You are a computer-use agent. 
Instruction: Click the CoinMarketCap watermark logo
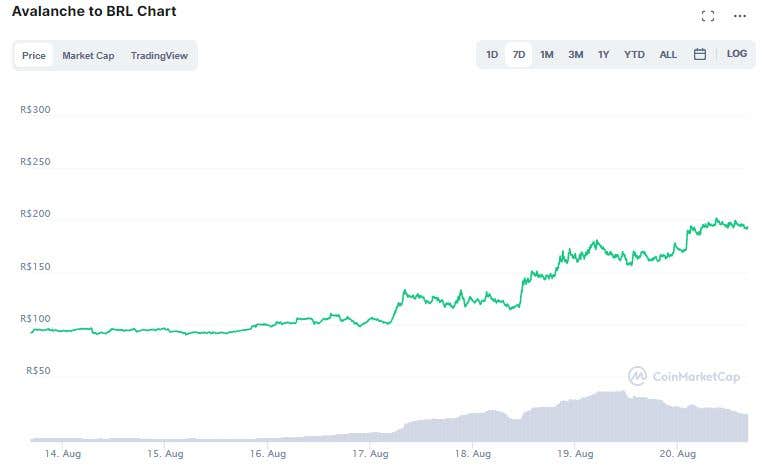(684, 376)
